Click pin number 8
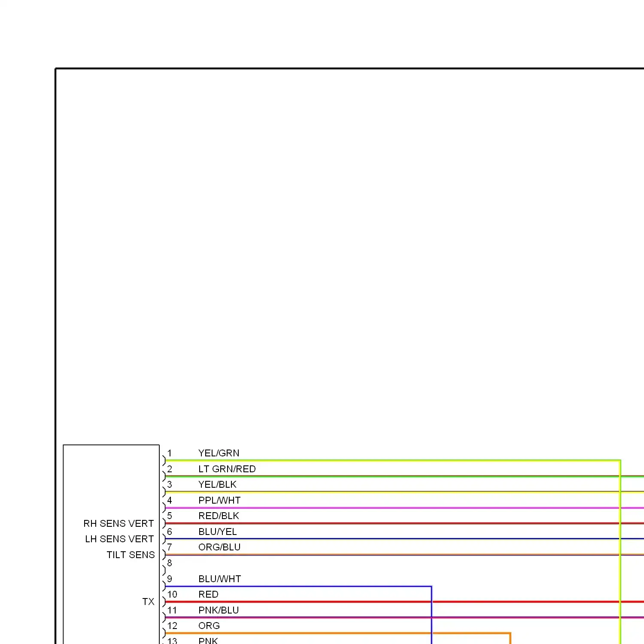This screenshot has height=644, width=644. point(170,563)
